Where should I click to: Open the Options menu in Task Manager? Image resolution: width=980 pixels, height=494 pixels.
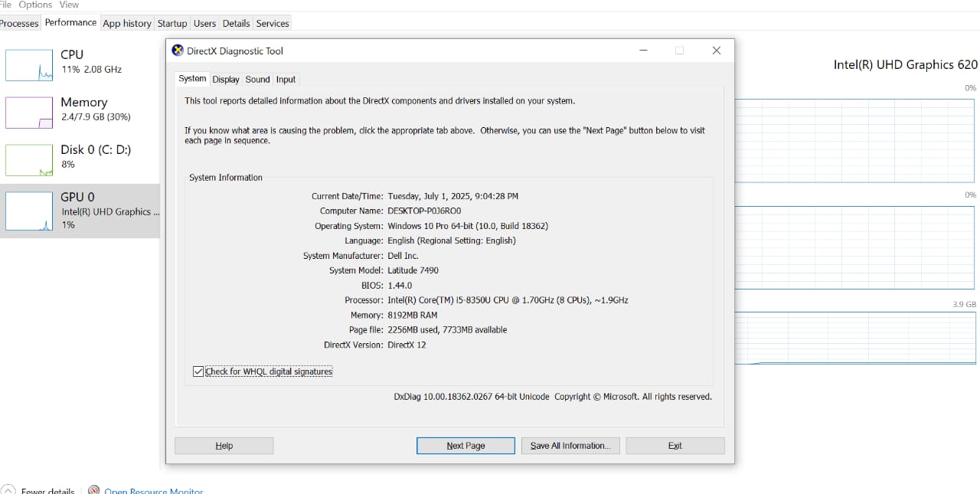(x=35, y=5)
